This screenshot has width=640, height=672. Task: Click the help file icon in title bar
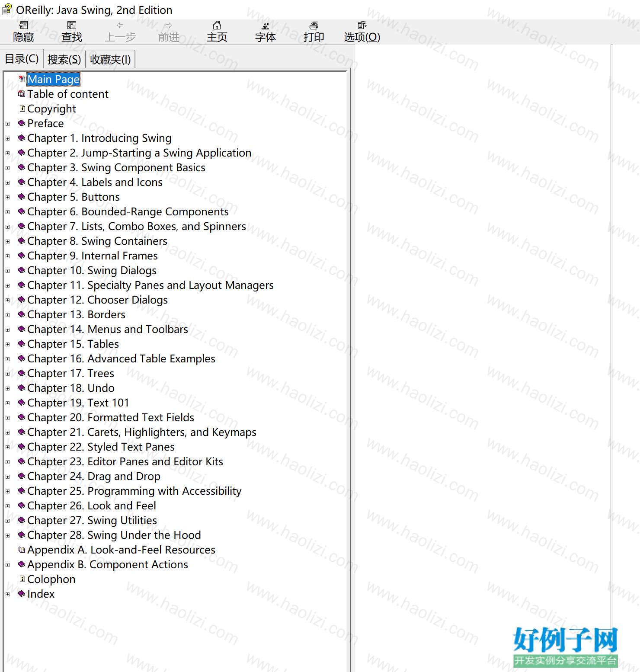point(7,10)
